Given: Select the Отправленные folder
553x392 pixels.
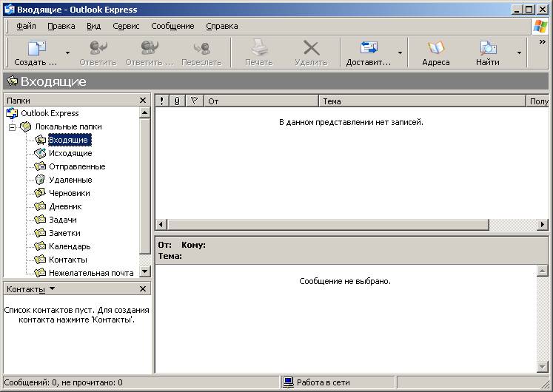Looking at the screenshot, I should (77, 166).
